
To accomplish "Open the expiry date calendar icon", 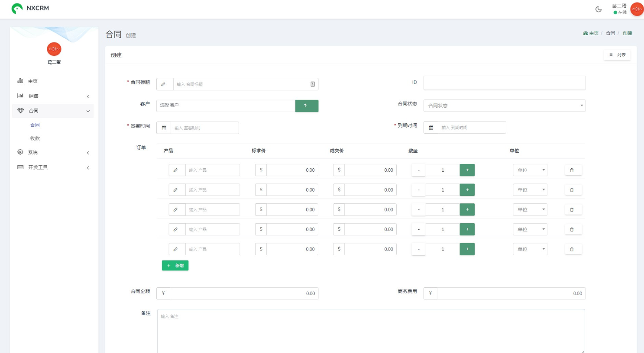I will (x=431, y=128).
